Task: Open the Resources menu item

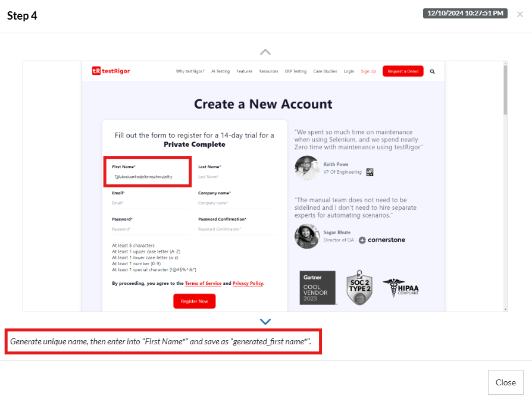Action: [x=268, y=71]
